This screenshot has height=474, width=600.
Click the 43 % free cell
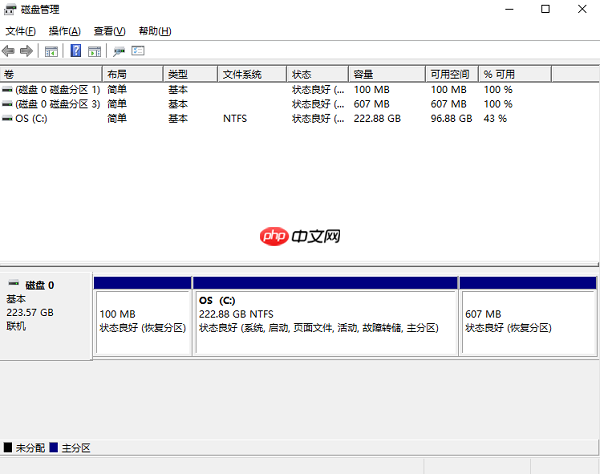[495, 119]
